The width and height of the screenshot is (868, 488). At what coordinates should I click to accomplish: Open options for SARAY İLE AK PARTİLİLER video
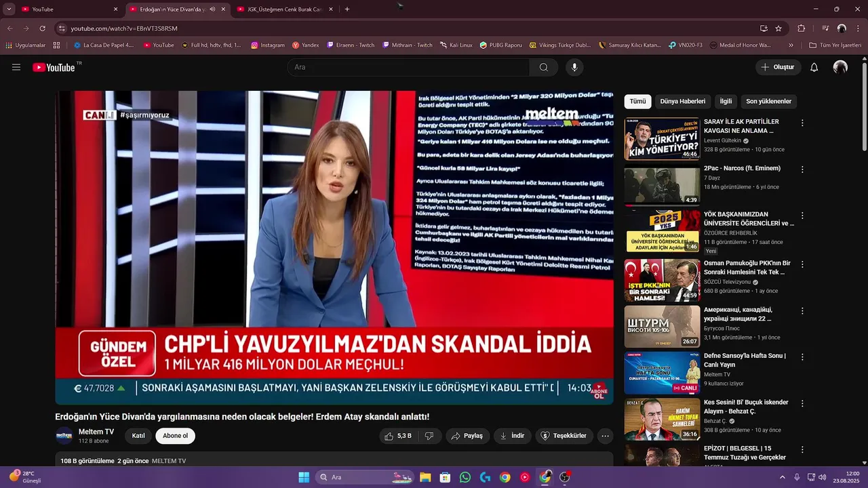click(x=802, y=123)
